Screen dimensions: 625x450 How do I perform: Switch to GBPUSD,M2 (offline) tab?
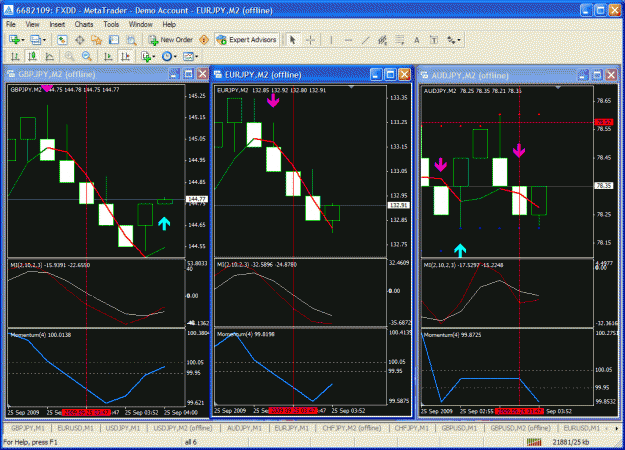point(520,428)
